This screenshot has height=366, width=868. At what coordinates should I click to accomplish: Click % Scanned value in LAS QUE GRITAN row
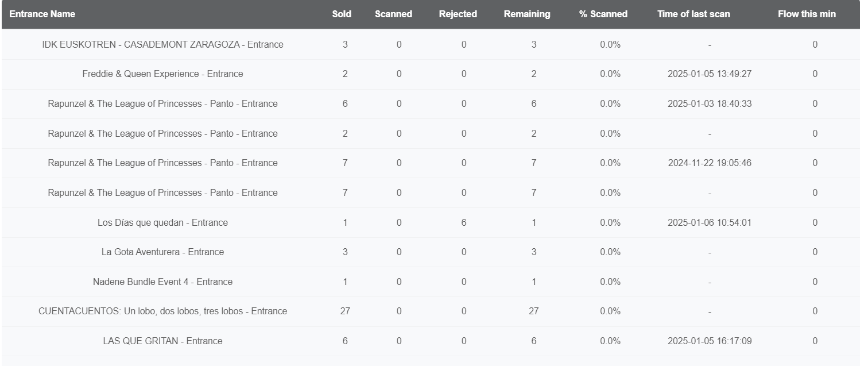[610, 341]
